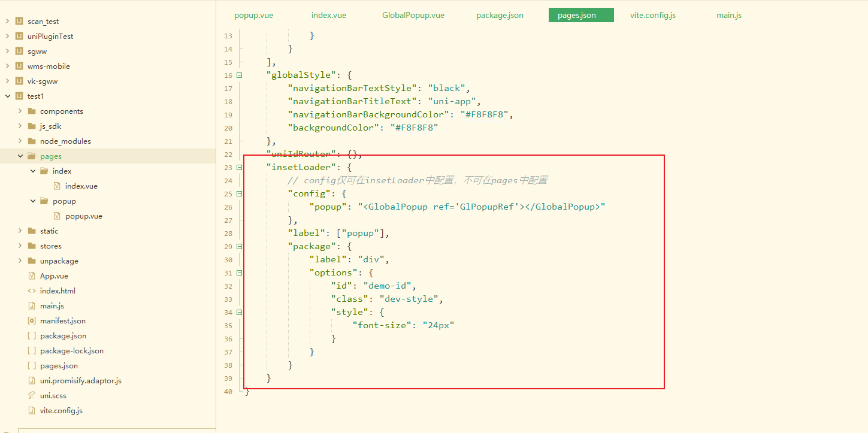Fold the insetLoader block at line 23

(x=240, y=168)
